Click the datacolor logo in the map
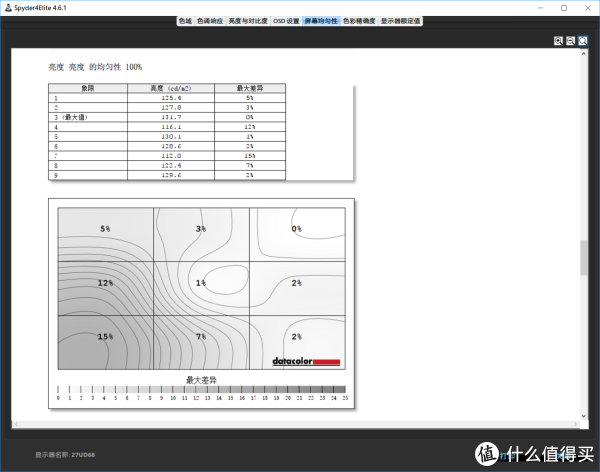The image size is (600, 472). point(306,361)
